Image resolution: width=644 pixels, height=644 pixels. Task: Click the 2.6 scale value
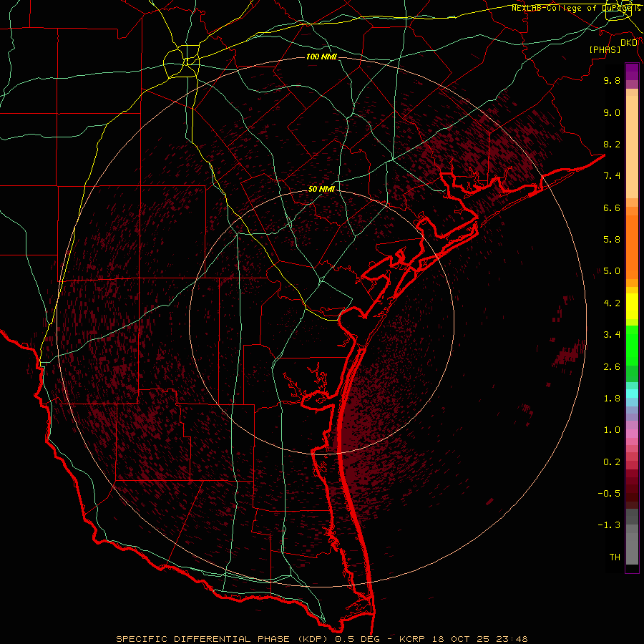(x=612, y=367)
